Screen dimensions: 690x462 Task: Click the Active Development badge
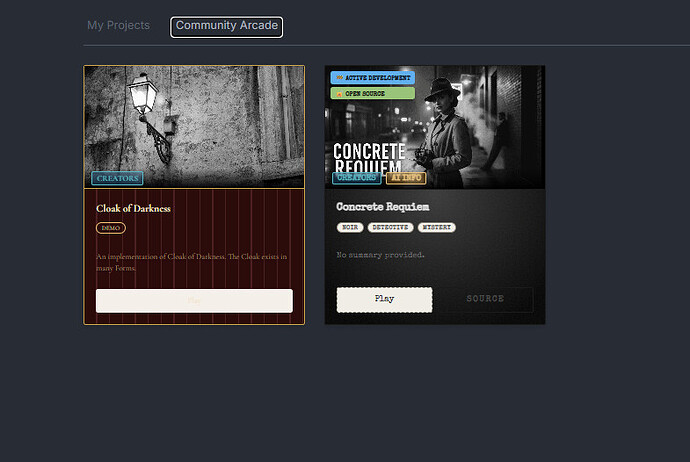click(x=372, y=77)
